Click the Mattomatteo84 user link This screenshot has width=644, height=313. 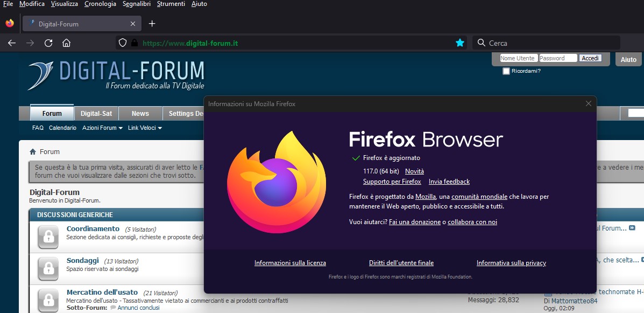point(574,301)
